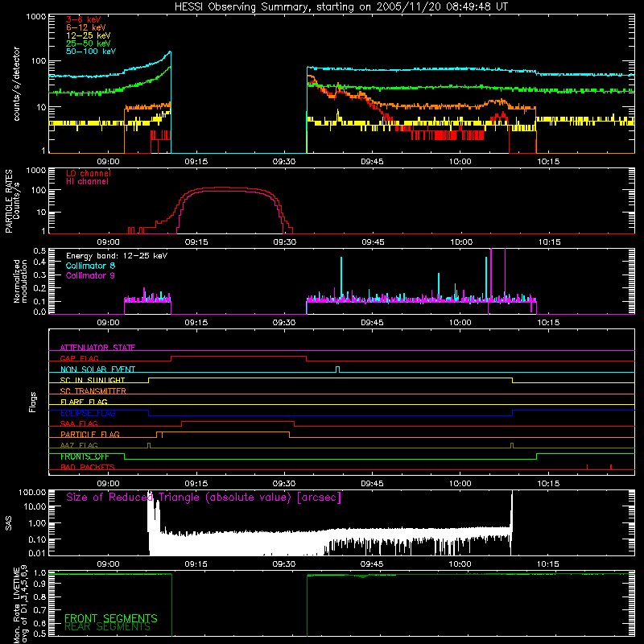Click the 10:15 time label under the Flags panel
The height and width of the screenshot is (644, 644).
[548, 484]
